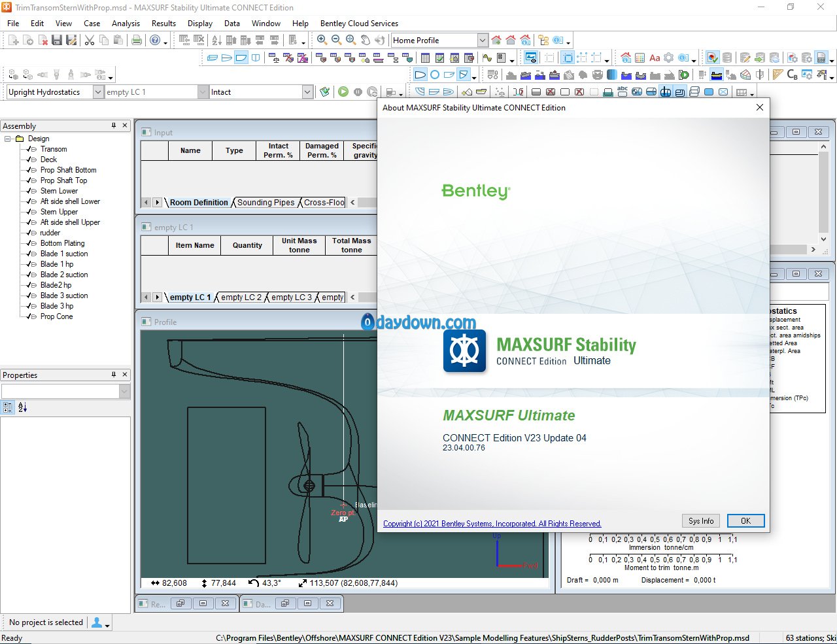Image resolution: width=837 pixels, height=644 pixels.
Task: Click the A-Z sort toolbar icon
Action: pos(216,41)
